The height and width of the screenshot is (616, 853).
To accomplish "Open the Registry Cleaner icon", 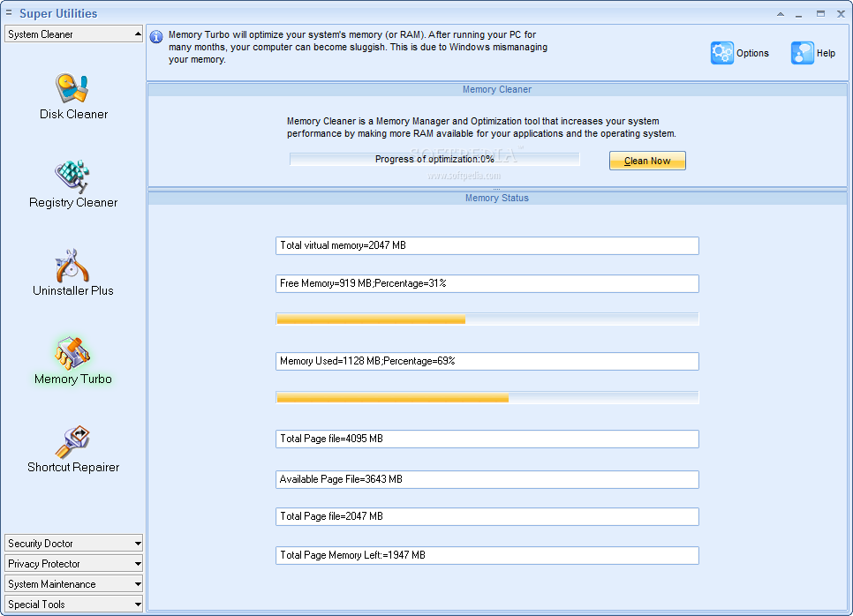I will pos(72,177).
